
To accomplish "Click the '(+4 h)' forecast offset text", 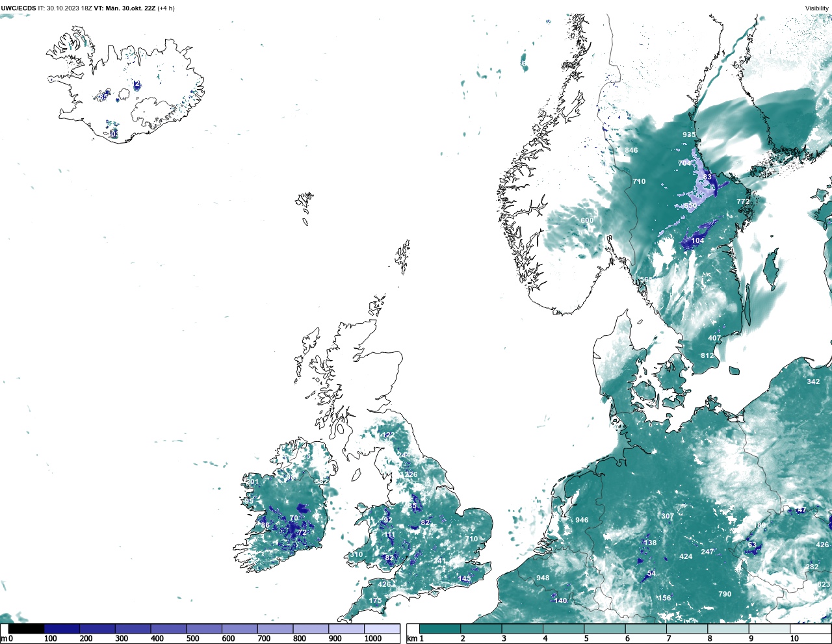I will (x=166, y=8).
